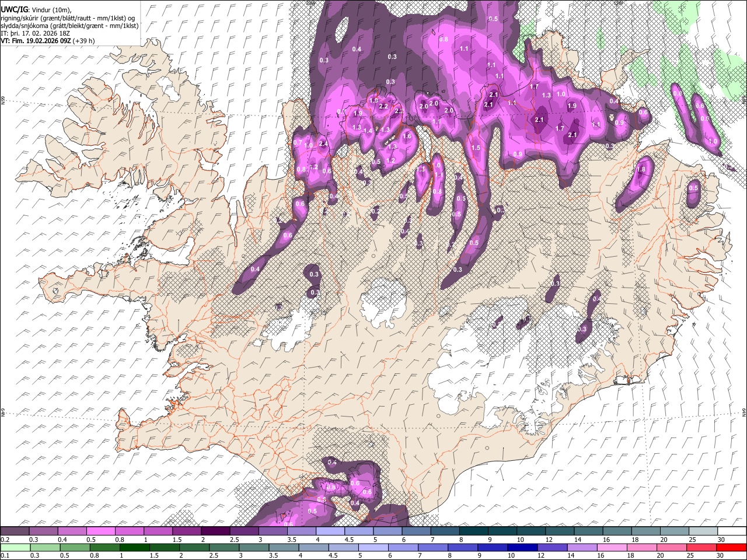
Task: Click the '1.8' value in the eastern magenta cell
Action: (642, 170)
